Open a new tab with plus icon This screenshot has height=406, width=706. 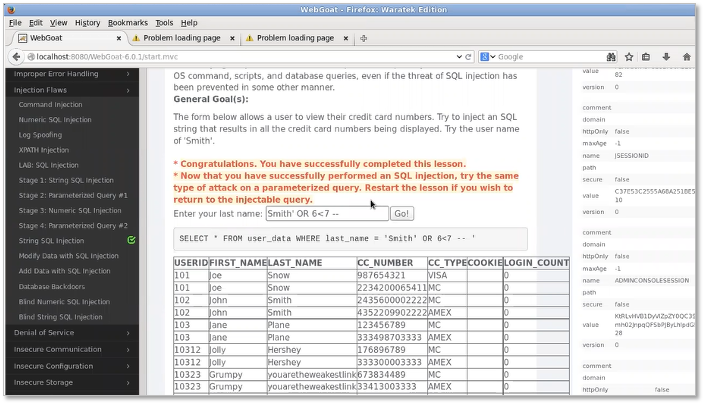click(x=363, y=38)
